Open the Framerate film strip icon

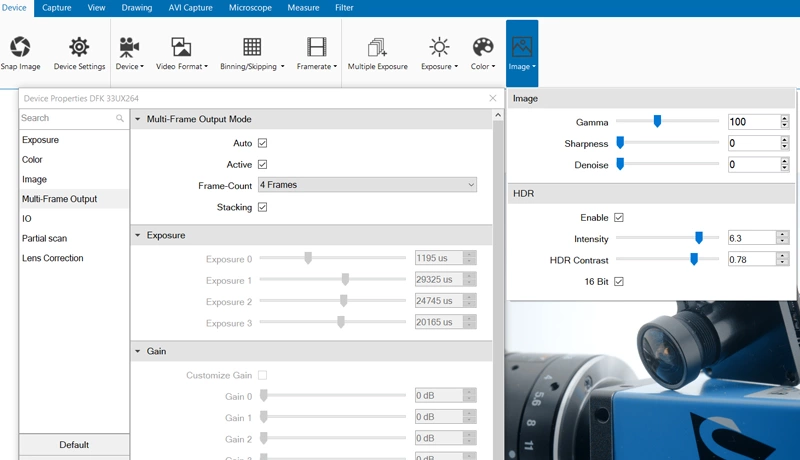point(316,47)
